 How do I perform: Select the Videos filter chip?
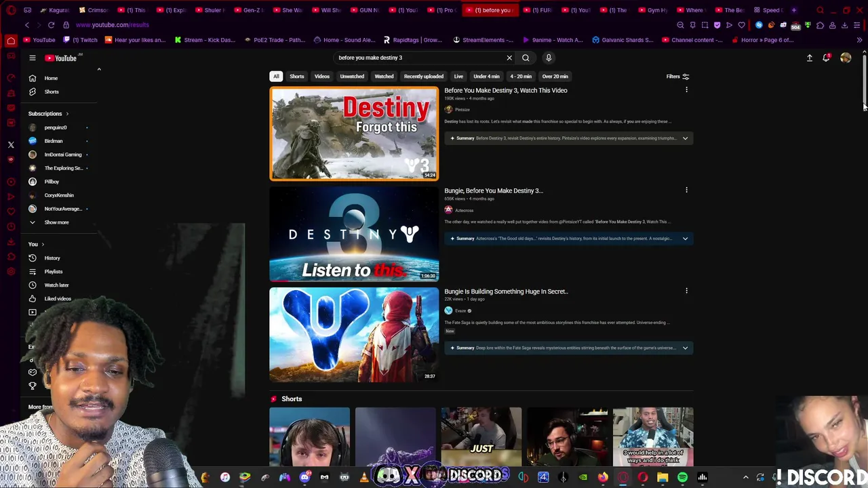tap(322, 77)
